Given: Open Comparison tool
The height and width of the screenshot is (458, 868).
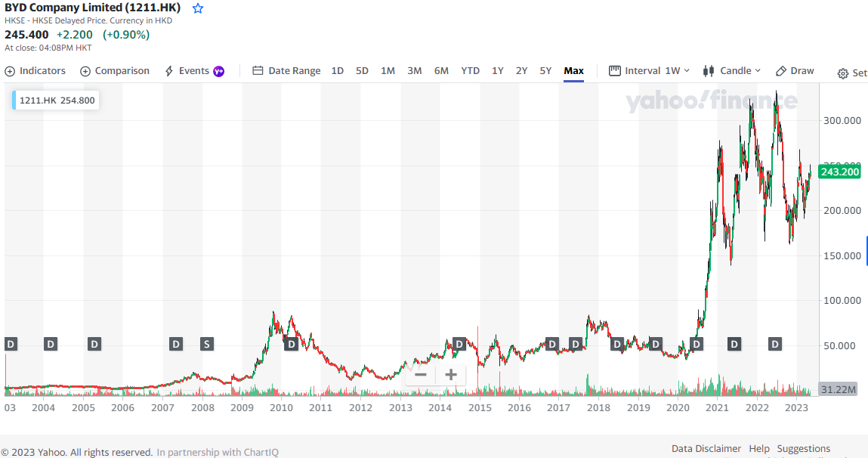Looking at the screenshot, I should 115,71.
